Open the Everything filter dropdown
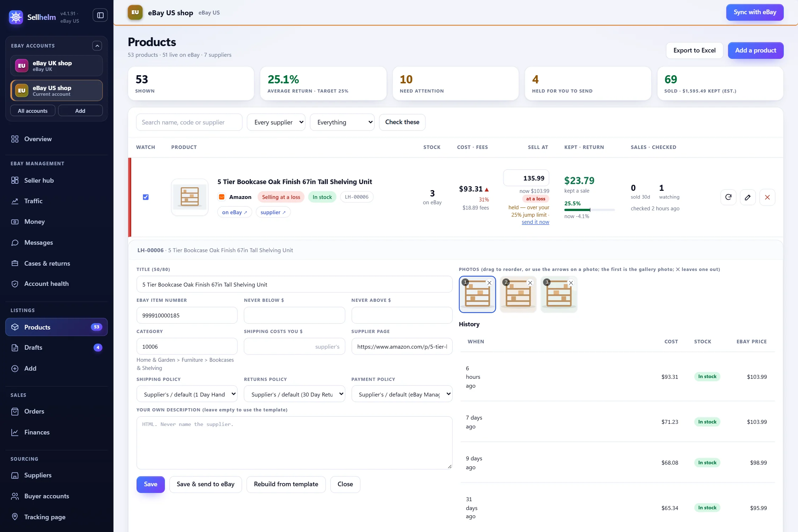The width and height of the screenshot is (798, 532). [x=342, y=122]
